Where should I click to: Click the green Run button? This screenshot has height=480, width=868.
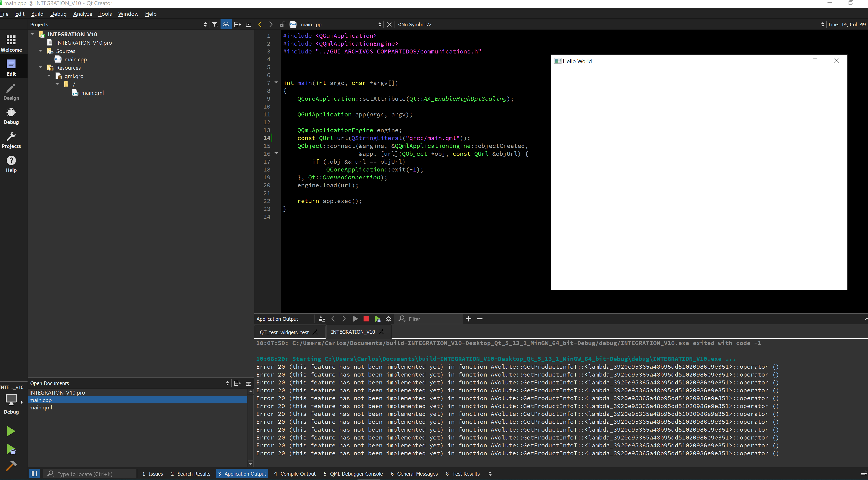pos(11,431)
